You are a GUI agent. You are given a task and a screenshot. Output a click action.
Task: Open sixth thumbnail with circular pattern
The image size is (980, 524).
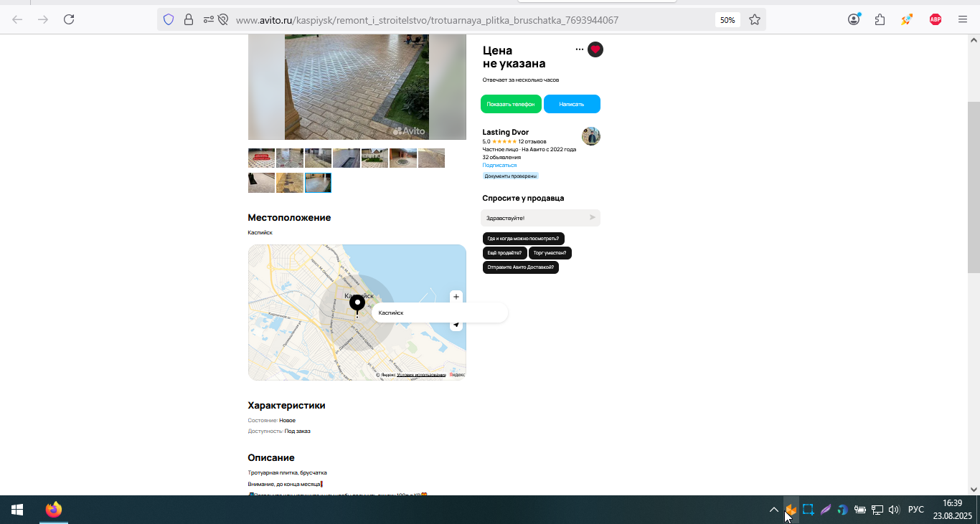[403, 158]
